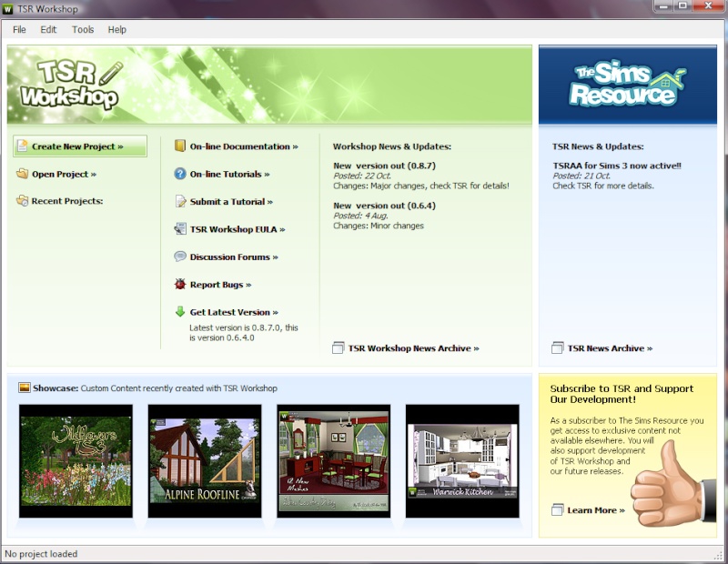Click the Recent Projects folder icon
728x564 pixels.
coord(22,200)
